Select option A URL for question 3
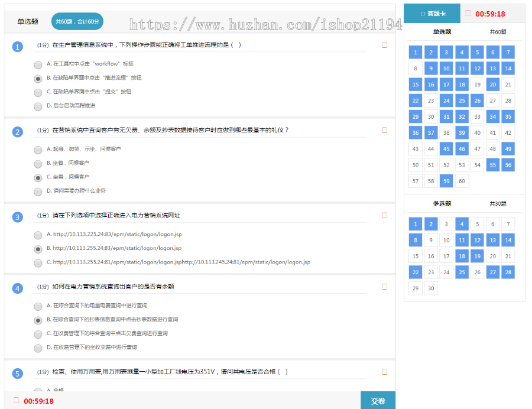Image resolution: width=532 pixels, height=409 pixels. click(38, 233)
